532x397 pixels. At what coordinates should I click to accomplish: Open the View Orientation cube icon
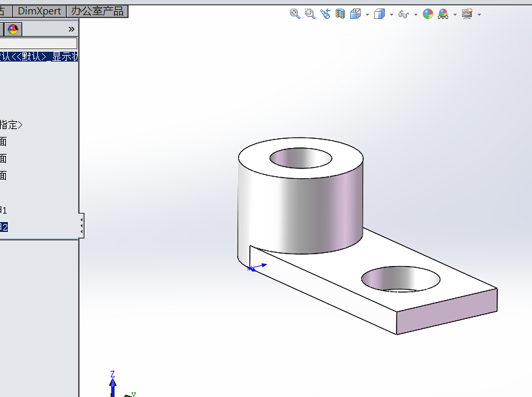click(355, 14)
